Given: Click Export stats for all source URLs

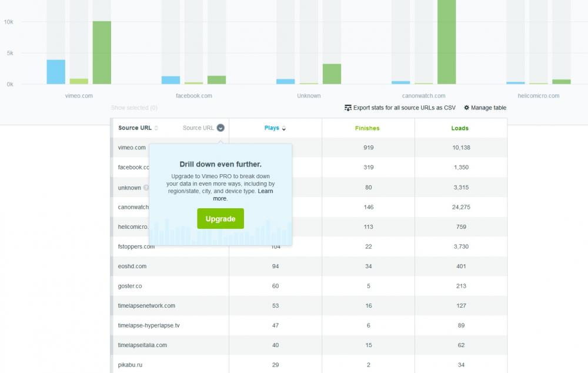Looking at the screenshot, I should 404,108.
